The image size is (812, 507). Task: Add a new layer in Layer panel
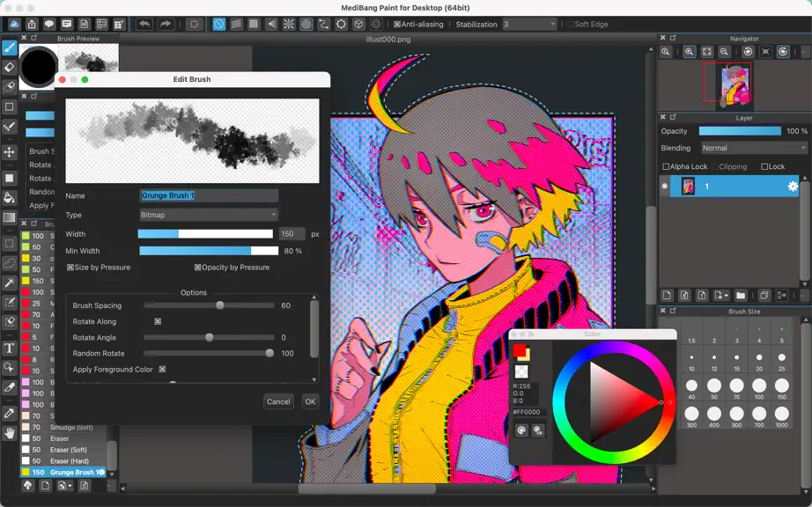(x=667, y=296)
